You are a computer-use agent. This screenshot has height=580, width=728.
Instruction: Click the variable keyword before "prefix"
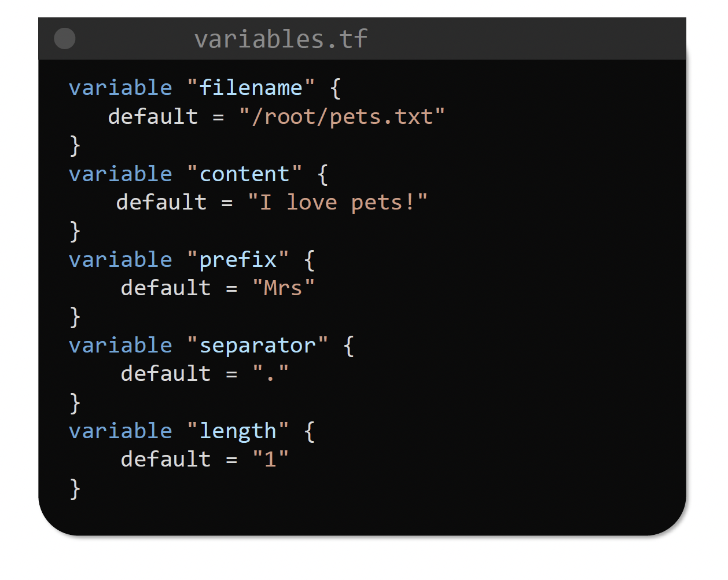[x=120, y=260]
